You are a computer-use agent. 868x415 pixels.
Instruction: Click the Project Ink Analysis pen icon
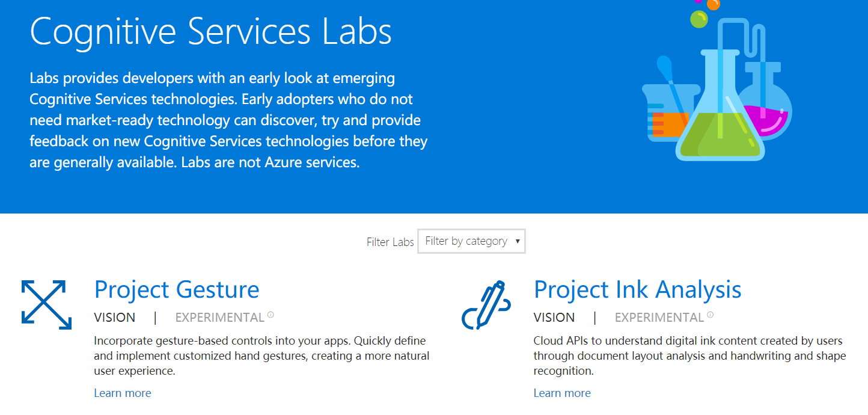point(486,304)
